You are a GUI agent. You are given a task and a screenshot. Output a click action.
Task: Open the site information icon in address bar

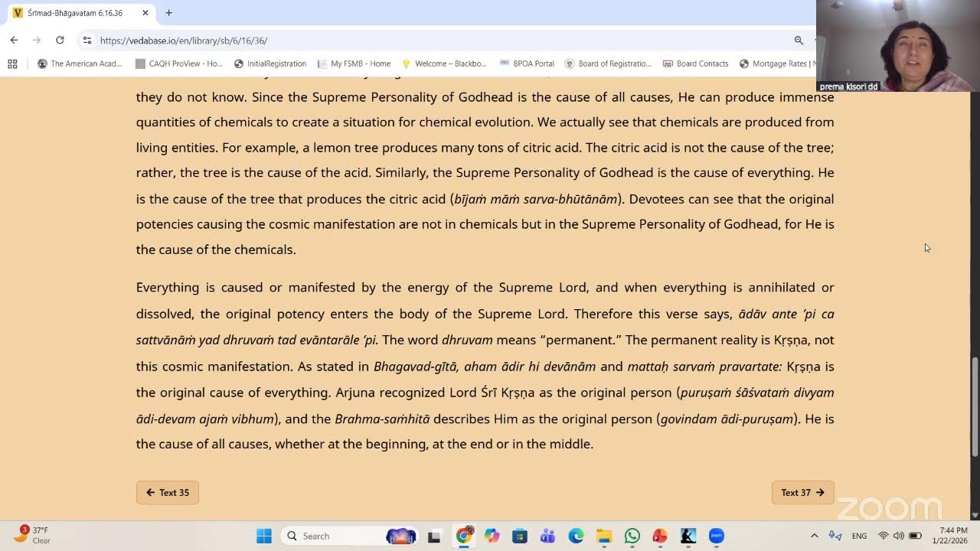pyautogui.click(x=87, y=41)
